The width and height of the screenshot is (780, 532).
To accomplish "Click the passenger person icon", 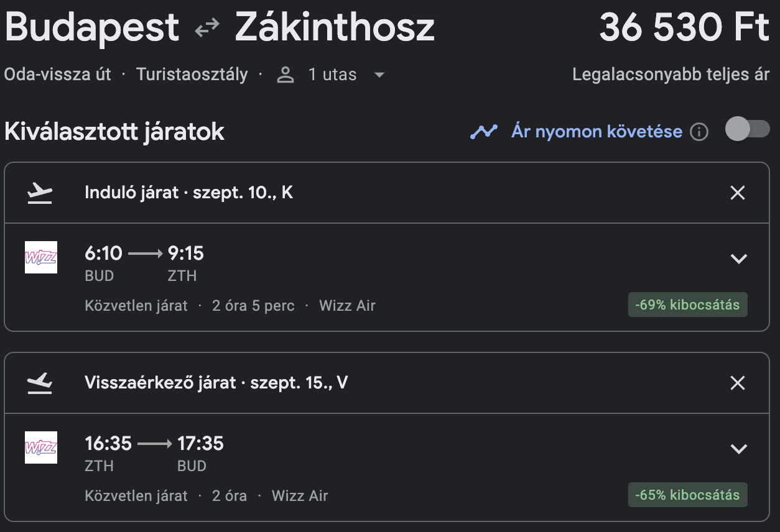I will click(286, 75).
